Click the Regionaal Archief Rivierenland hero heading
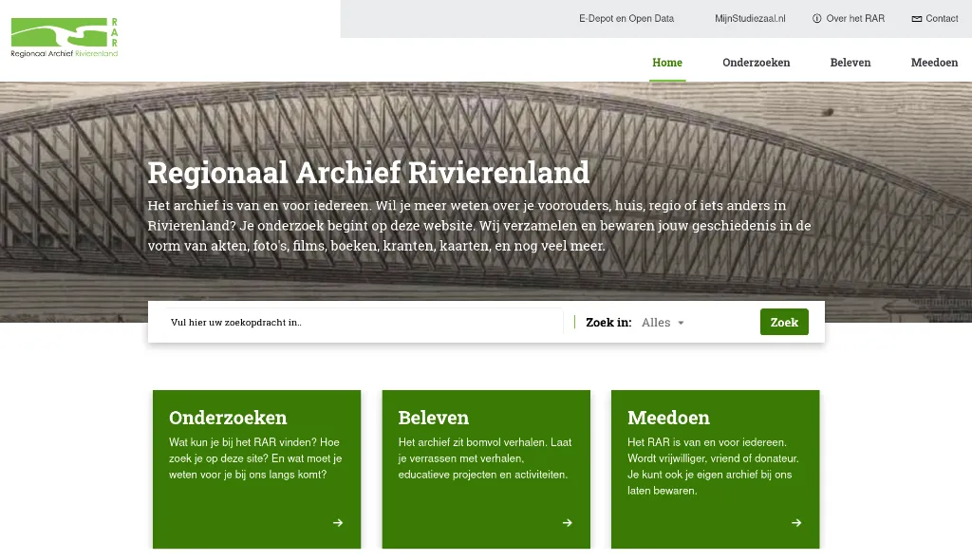 tap(368, 173)
